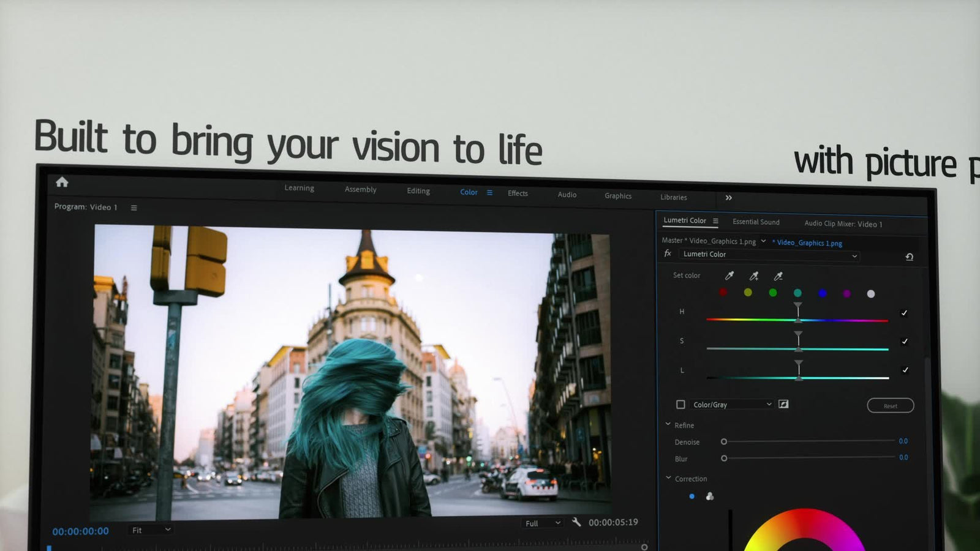Select the add-color eyedropper tool
The image size is (980, 551).
pyautogui.click(x=754, y=276)
